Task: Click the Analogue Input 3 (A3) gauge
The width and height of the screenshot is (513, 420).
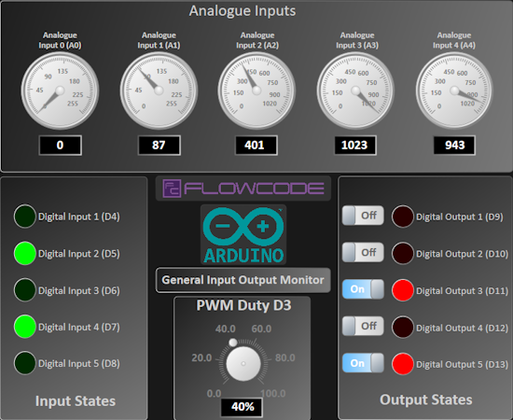Action: click(x=355, y=91)
